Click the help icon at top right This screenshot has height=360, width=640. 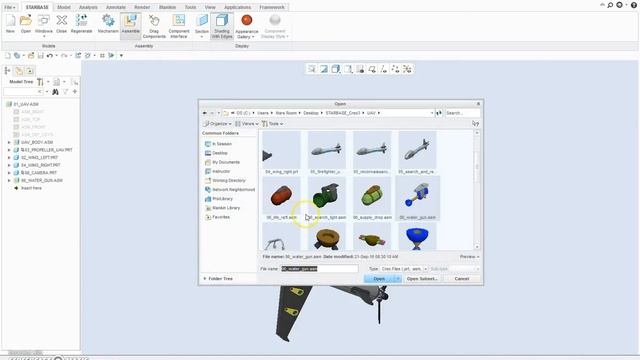[x=634, y=5]
